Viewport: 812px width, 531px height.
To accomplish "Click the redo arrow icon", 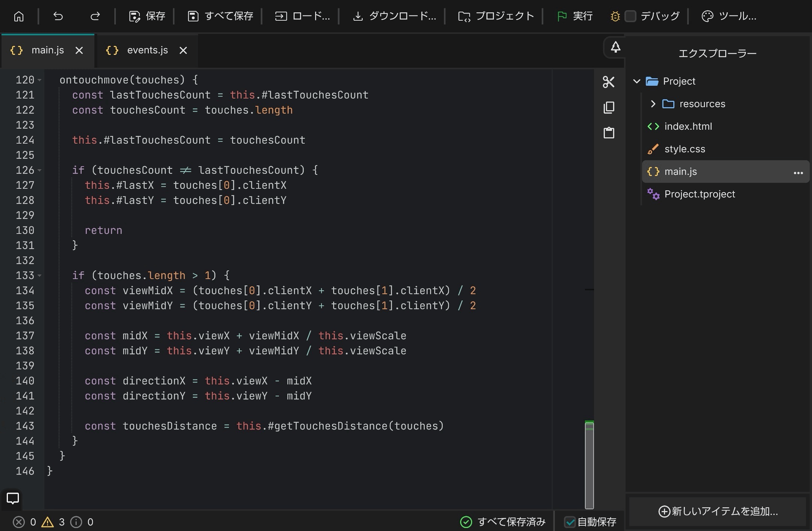I will [x=95, y=16].
